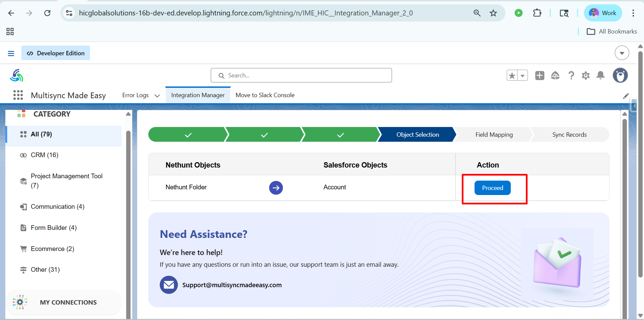Open the user profile avatar

[x=620, y=75]
